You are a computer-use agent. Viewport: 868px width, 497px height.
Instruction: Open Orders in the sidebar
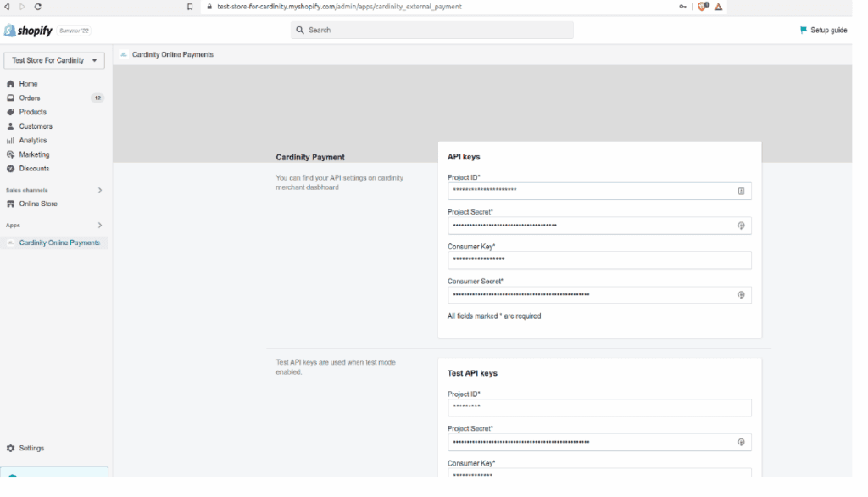click(30, 98)
